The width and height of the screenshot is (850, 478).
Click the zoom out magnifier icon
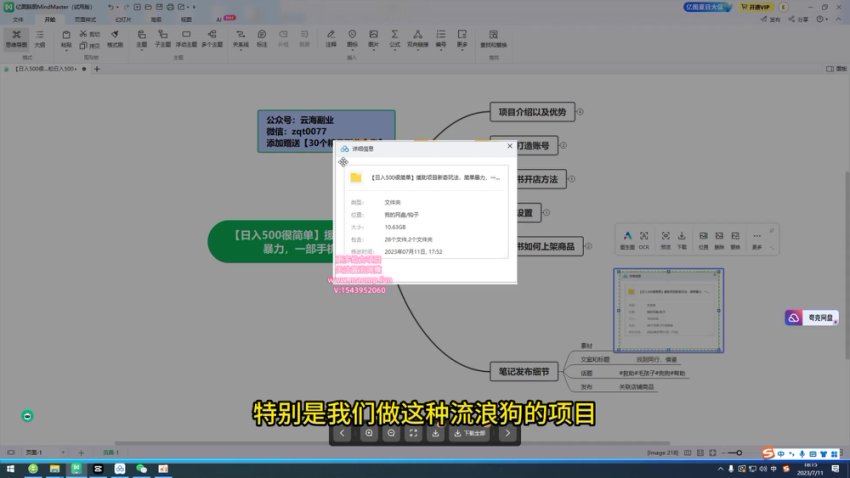[x=391, y=433]
